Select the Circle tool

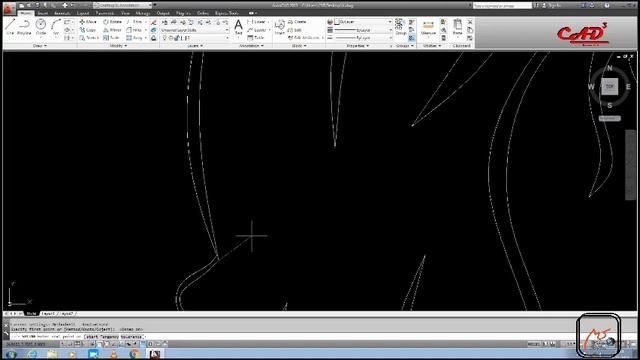pyautogui.click(x=41, y=27)
